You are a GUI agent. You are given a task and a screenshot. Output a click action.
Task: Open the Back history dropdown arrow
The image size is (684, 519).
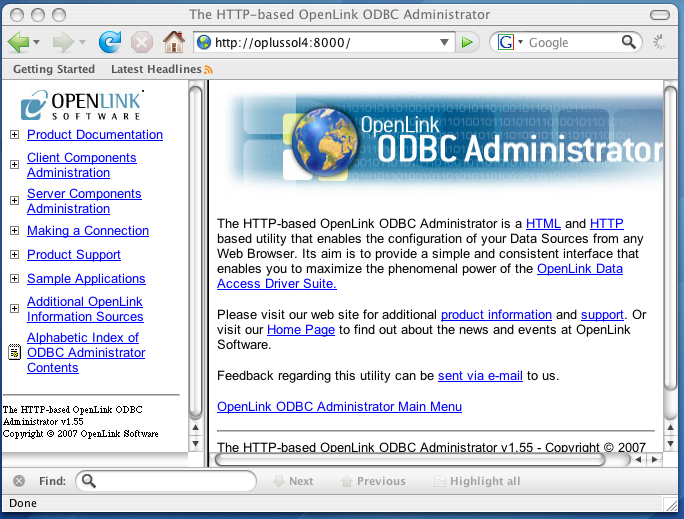coord(37,43)
